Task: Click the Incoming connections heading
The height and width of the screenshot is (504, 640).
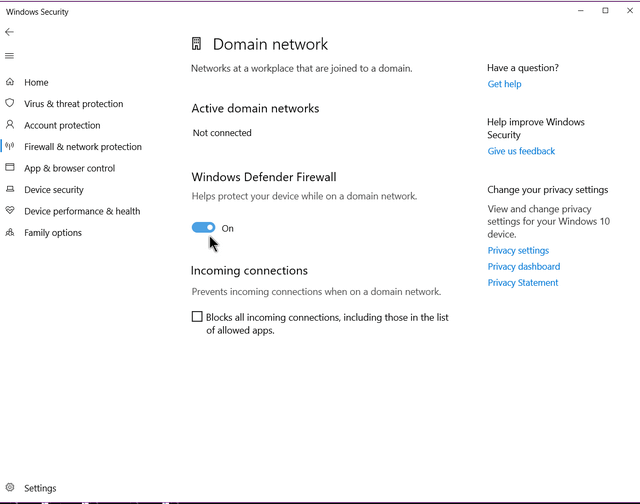Action: pyautogui.click(x=249, y=271)
